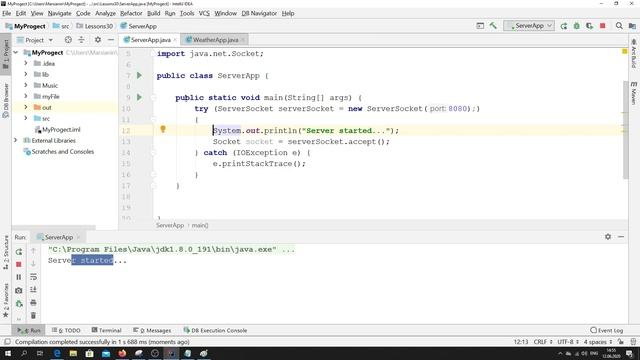This screenshot has height=360, width=640.
Task: Close the ServerApp.java tab
Action: pos(175,40)
